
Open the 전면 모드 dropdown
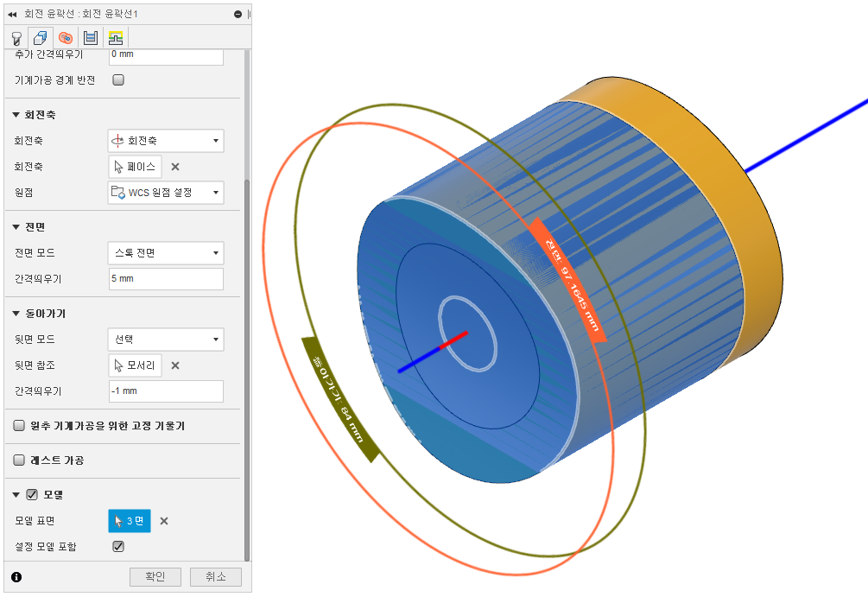point(166,252)
